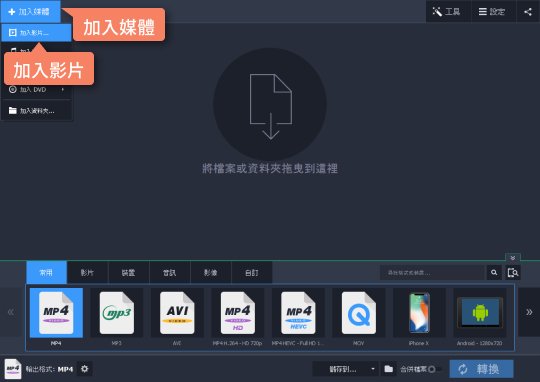Open the 工具 tools menu
This screenshot has height=382, width=540.
tap(447, 12)
